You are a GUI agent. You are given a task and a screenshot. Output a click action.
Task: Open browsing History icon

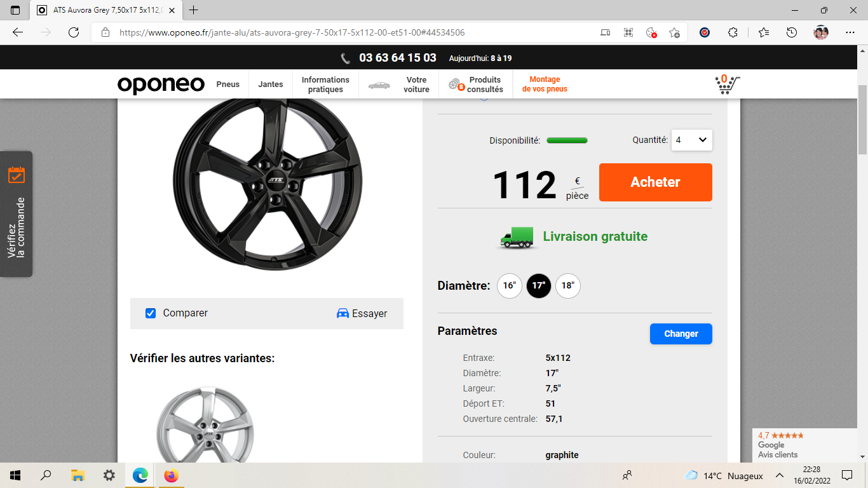pos(792,32)
